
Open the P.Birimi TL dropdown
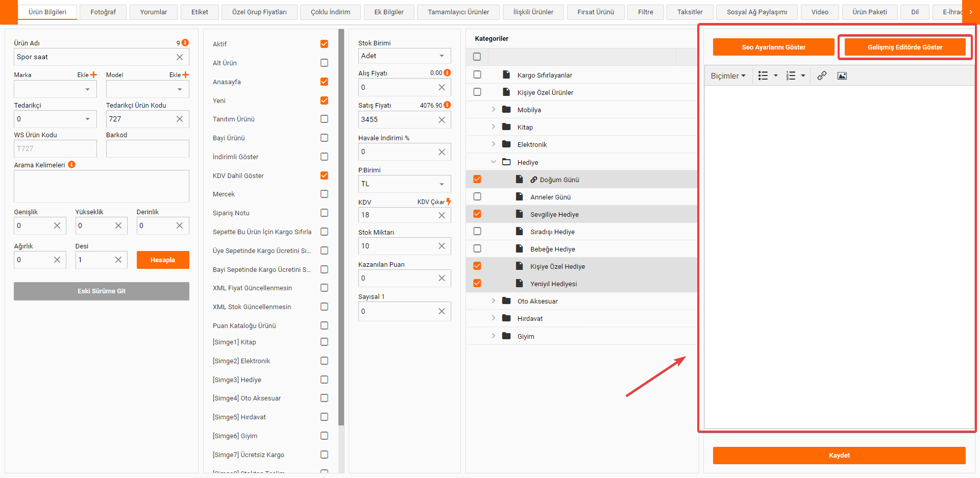pyautogui.click(x=405, y=184)
